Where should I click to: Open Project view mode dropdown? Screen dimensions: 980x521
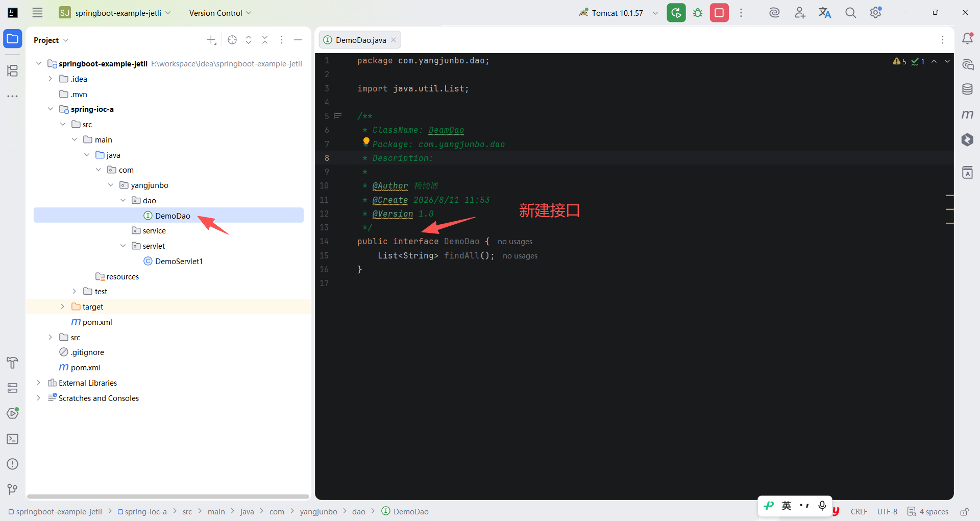click(x=51, y=40)
